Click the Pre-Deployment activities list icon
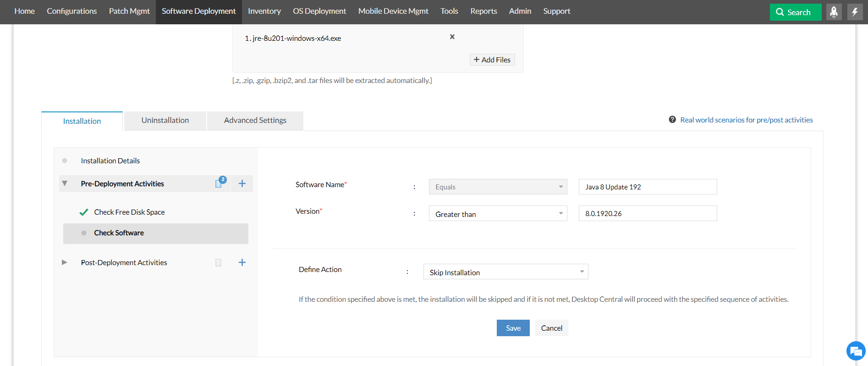The image size is (868, 366). pos(219,183)
